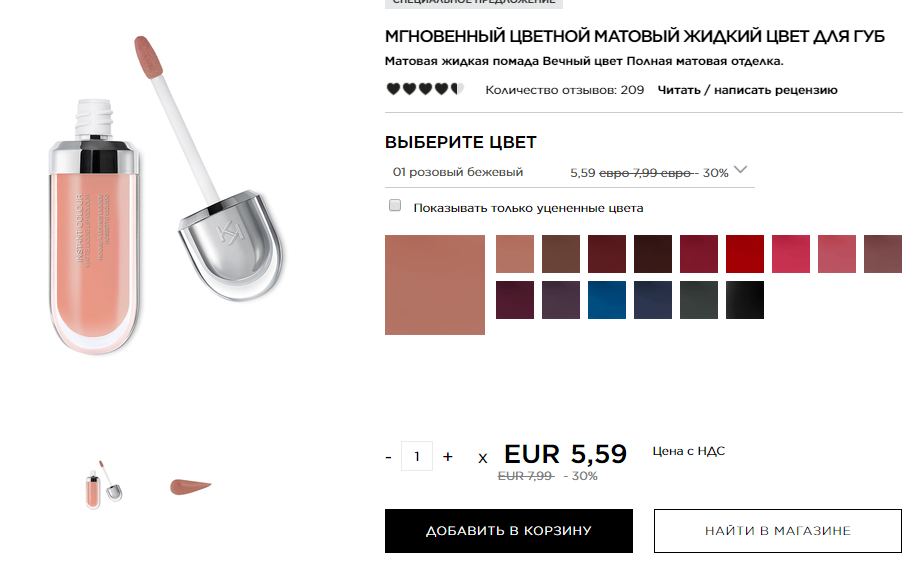This screenshot has width=905, height=567.
Task: Select the brown color swatch
Action: click(x=560, y=253)
